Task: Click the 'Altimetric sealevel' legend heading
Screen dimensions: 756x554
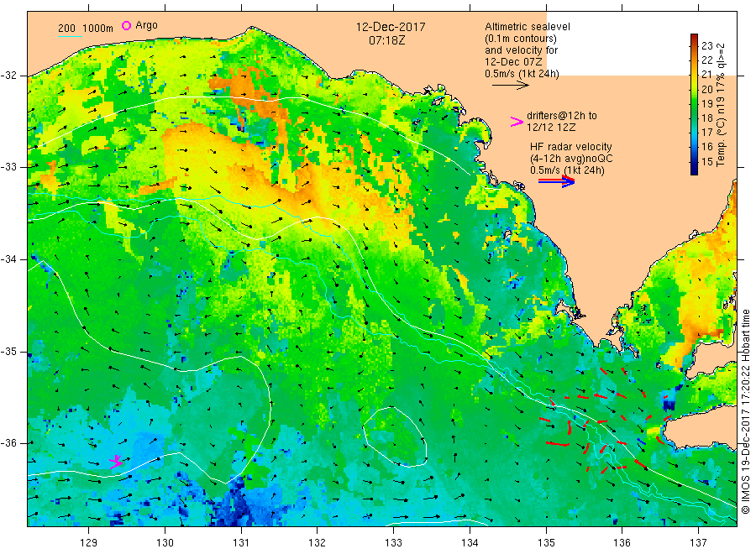Action: pyautogui.click(x=527, y=27)
